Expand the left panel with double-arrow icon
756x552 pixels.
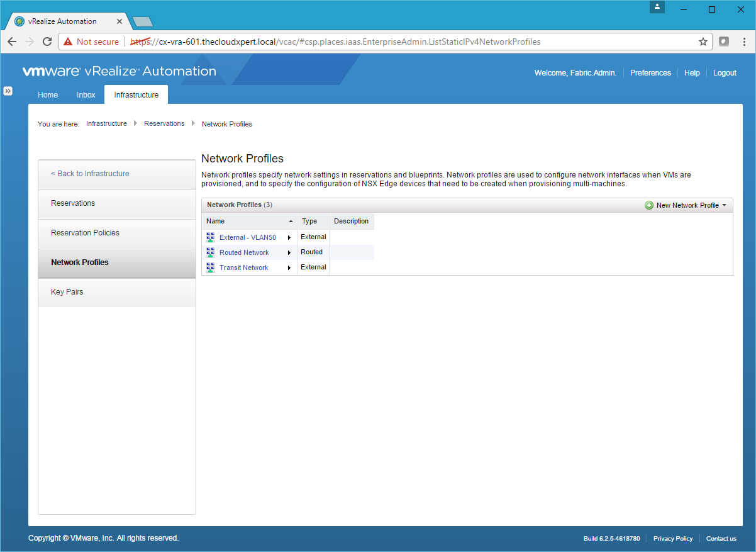[8, 91]
